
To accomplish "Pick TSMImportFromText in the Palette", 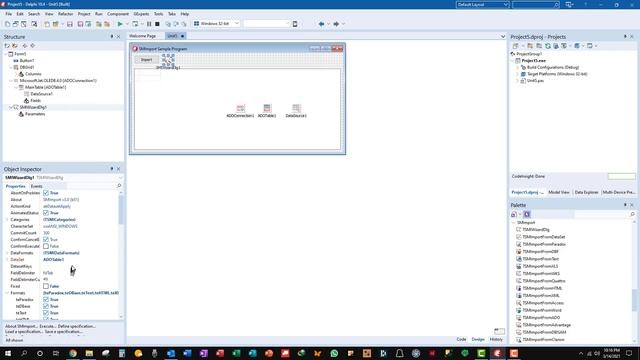I will (540, 259).
